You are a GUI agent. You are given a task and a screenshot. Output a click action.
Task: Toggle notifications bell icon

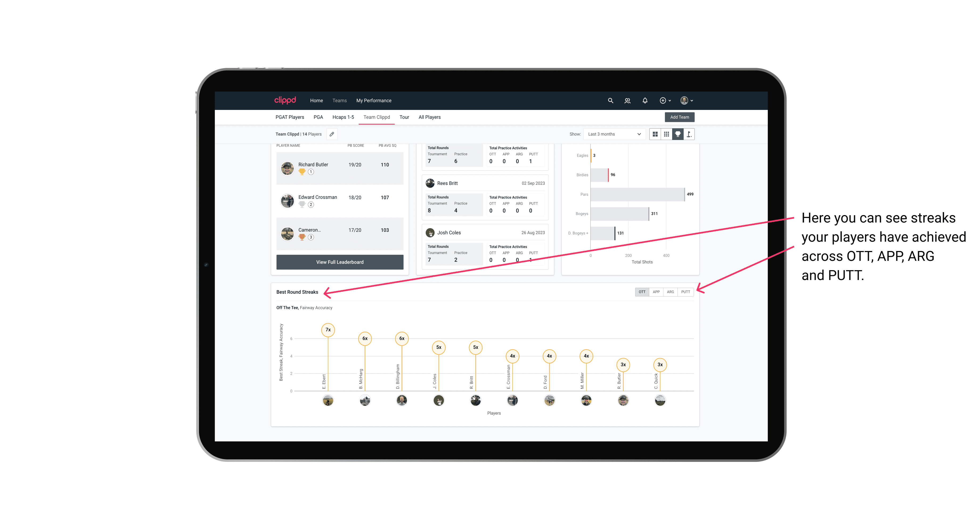(x=644, y=101)
